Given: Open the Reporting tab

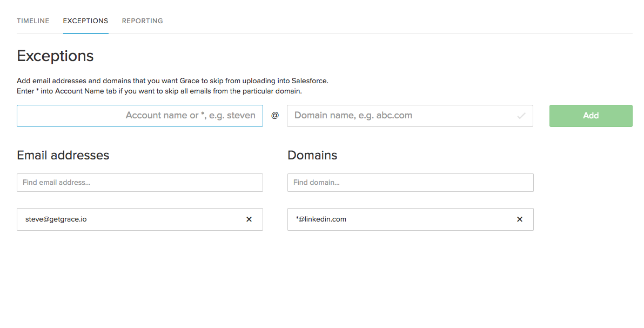Looking at the screenshot, I should pyautogui.click(x=143, y=21).
